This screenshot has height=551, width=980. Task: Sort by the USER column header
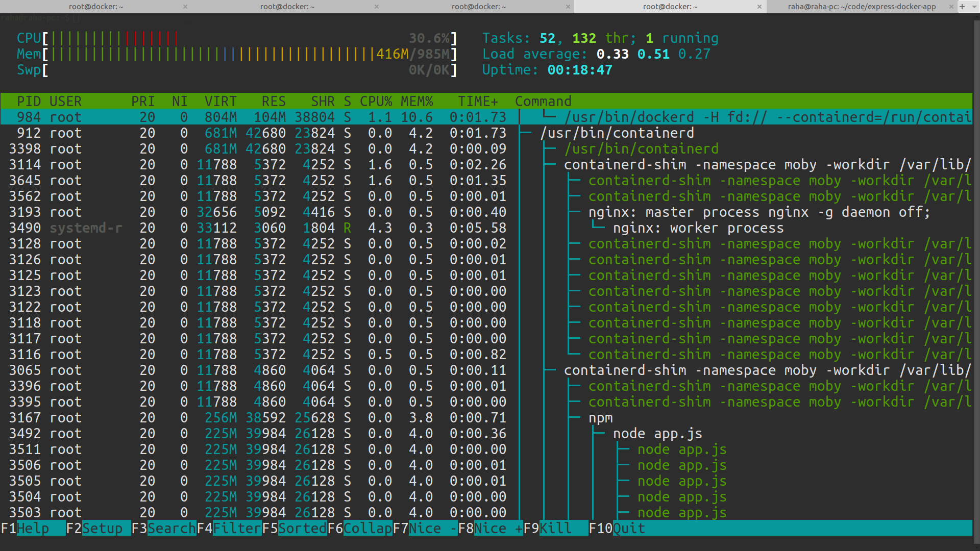65,101
